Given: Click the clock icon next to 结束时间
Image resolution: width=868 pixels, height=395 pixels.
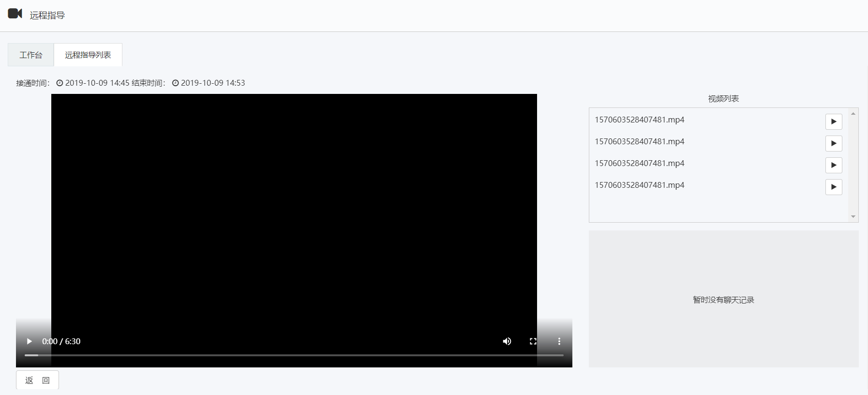Looking at the screenshot, I should (175, 83).
